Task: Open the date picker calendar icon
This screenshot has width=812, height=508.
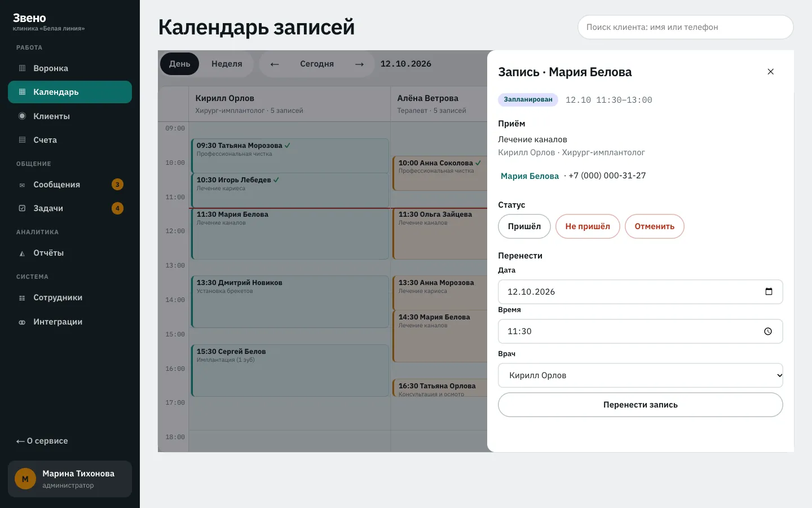Action: [x=769, y=292]
